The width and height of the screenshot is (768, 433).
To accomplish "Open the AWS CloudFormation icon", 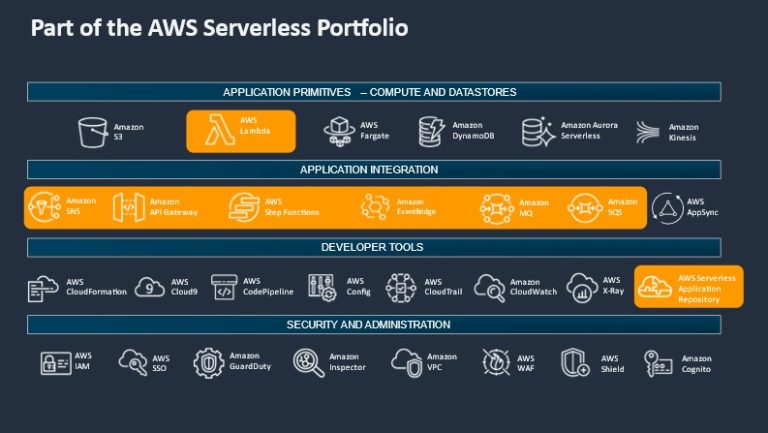I will (x=43, y=288).
